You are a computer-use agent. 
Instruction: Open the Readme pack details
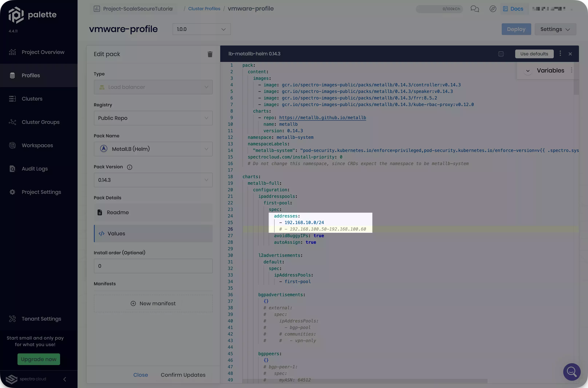click(153, 212)
